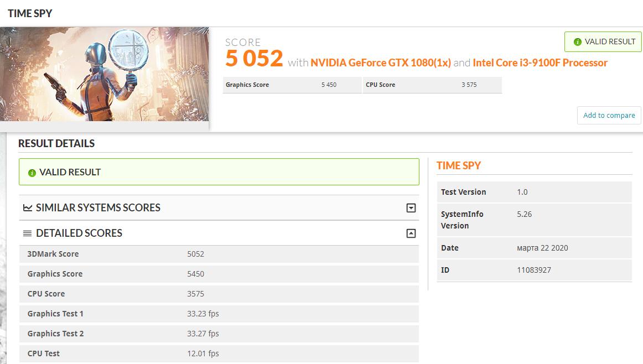Image resolution: width=643 pixels, height=364 pixels.
Task: Select the CPU Test 12.01 fps row
Action: tap(219, 353)
